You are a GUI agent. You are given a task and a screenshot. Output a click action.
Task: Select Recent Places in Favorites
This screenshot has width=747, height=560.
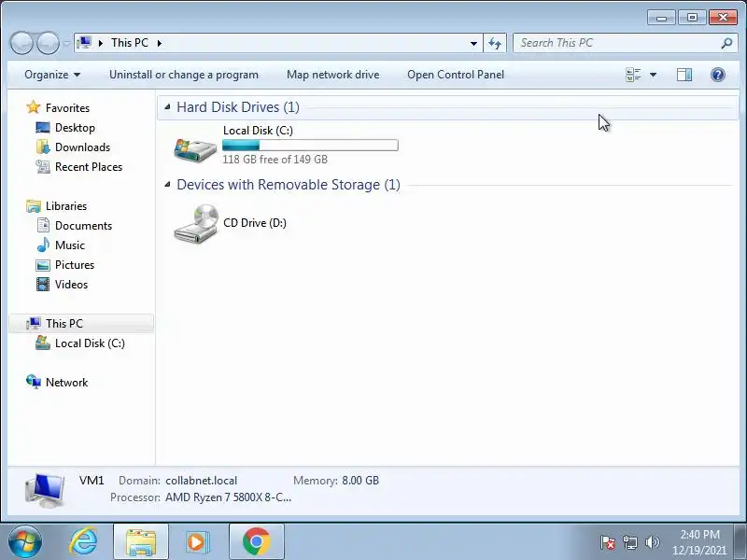[89, 167]
